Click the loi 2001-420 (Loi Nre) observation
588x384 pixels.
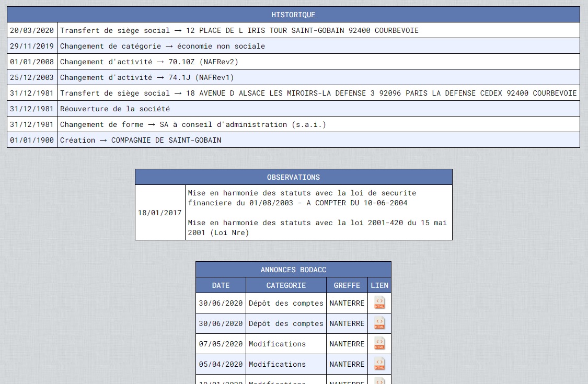[317, 228]
